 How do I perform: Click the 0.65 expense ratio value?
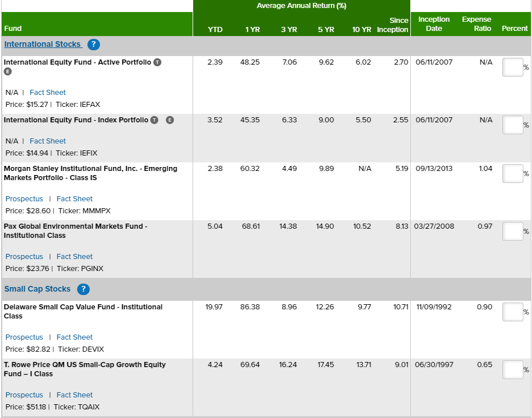click(485, 365)
